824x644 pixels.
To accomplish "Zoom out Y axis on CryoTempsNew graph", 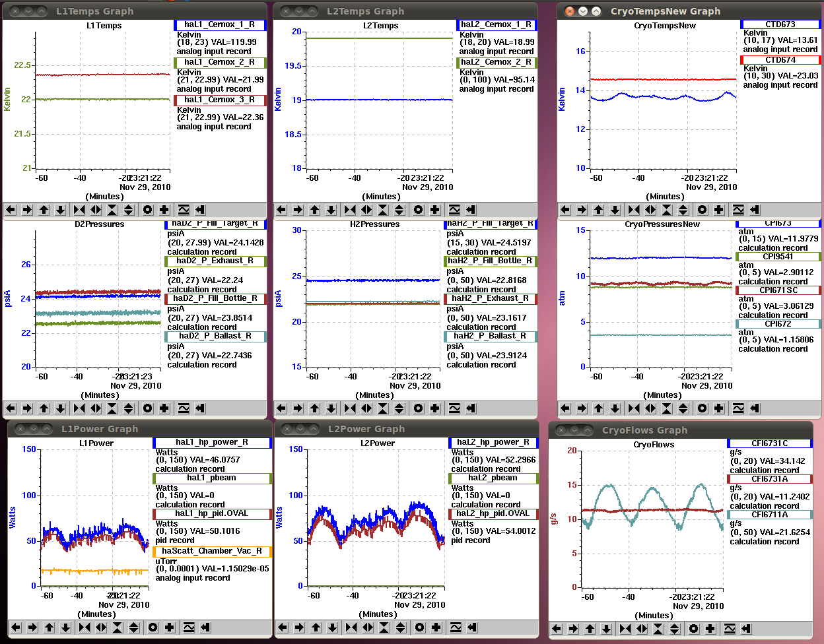I will [684, 210].
